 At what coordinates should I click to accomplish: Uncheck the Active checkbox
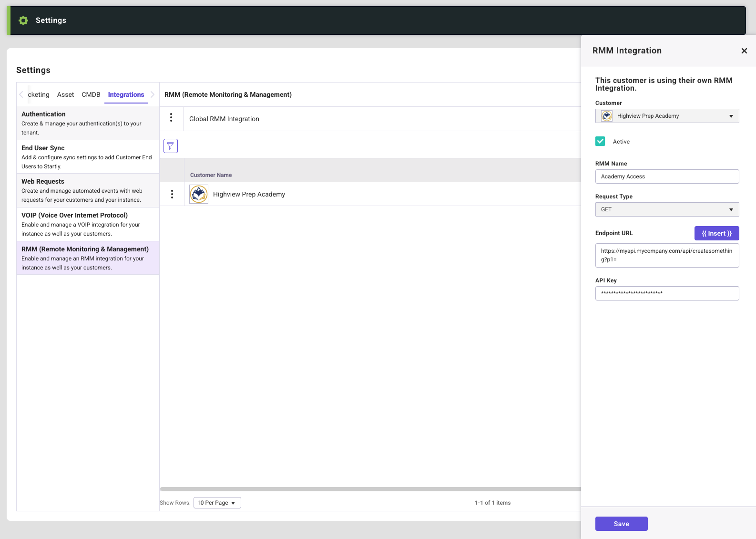click(600, 141)
